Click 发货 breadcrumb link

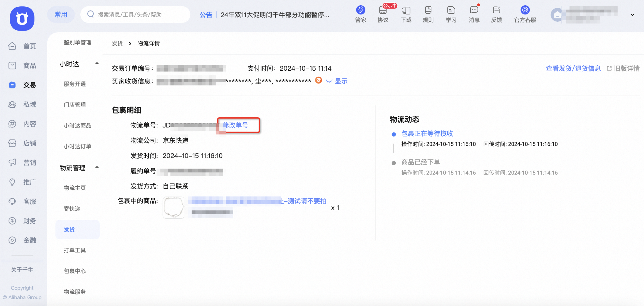[x=117, y=43]
